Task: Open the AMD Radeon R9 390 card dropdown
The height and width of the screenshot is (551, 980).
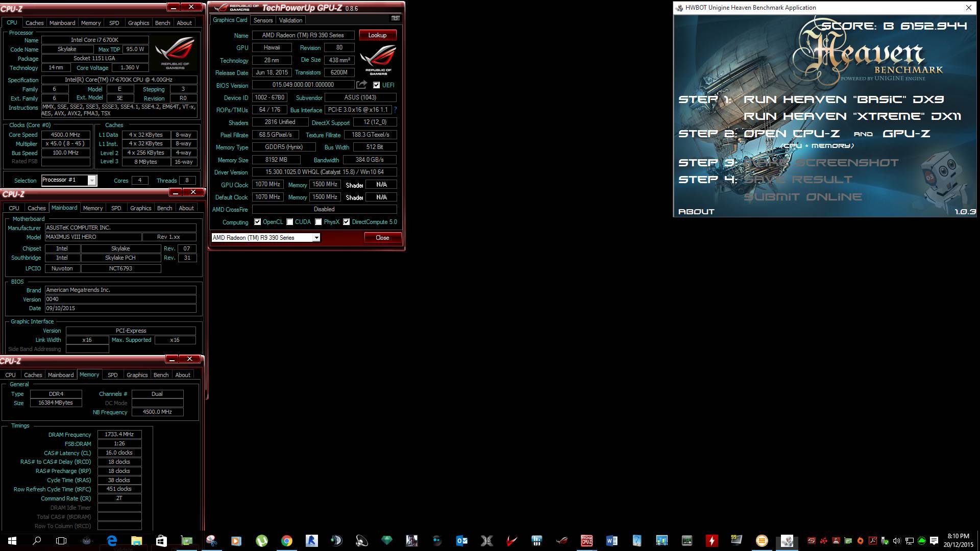Action: (x=265, y=238)
